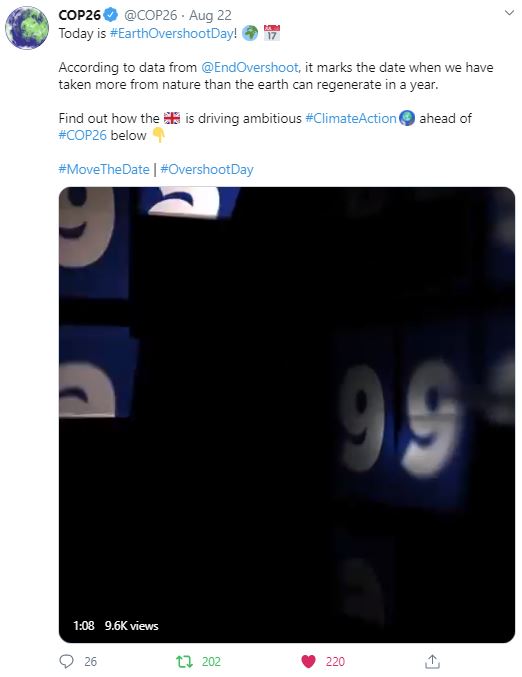This screenshot has width=522, height=677.
Task: Play the embedded video thumbnail
Action: tap(287, 414)
